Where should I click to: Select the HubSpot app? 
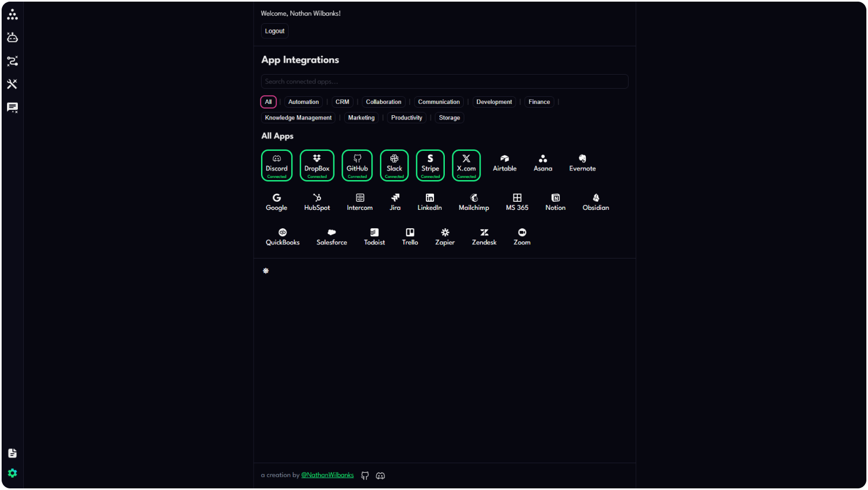[317, 202]
